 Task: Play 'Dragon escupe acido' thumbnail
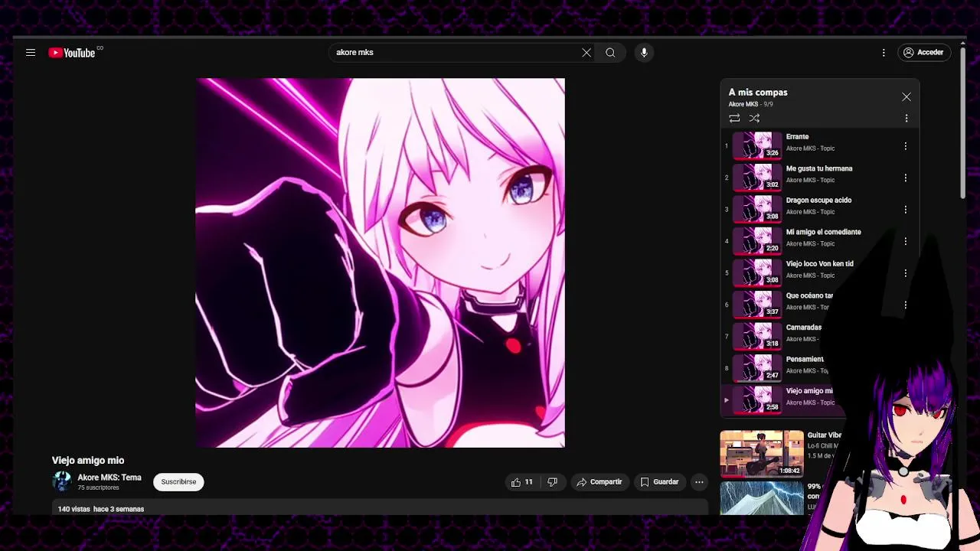(x=757, y=209)
